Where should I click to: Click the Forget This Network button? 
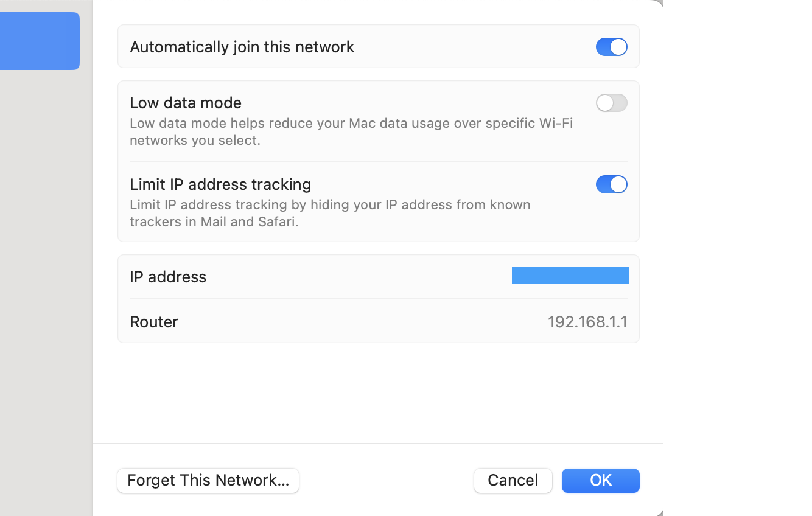click(x=208, y=480)
